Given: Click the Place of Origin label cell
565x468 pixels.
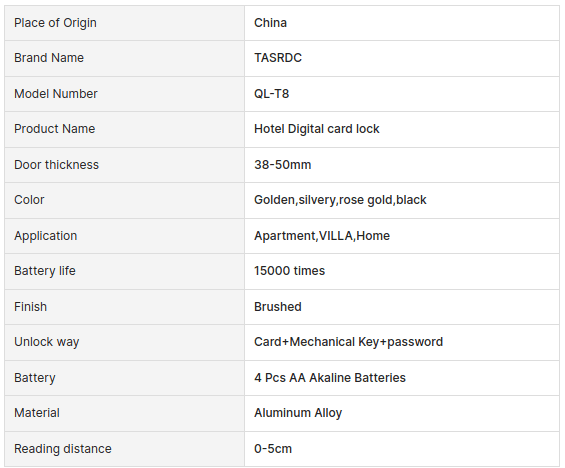Looking at the screenshot, I should 124,23.
